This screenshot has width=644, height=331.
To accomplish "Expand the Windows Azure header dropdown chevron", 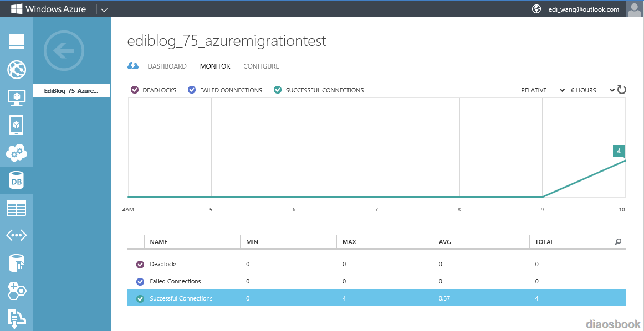I will click(x=104, y=9).
